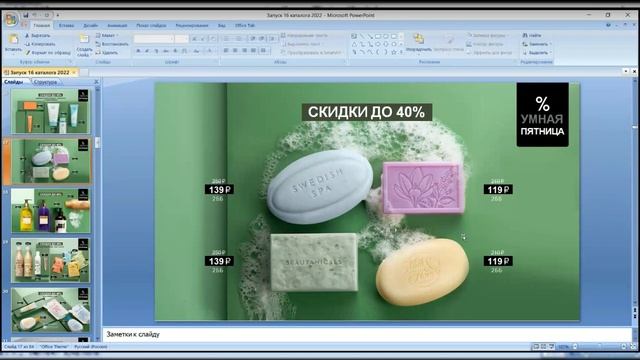This screenshot has height=360, width=640.
Task: Open the font size combo box
Action: click(182, 39)
